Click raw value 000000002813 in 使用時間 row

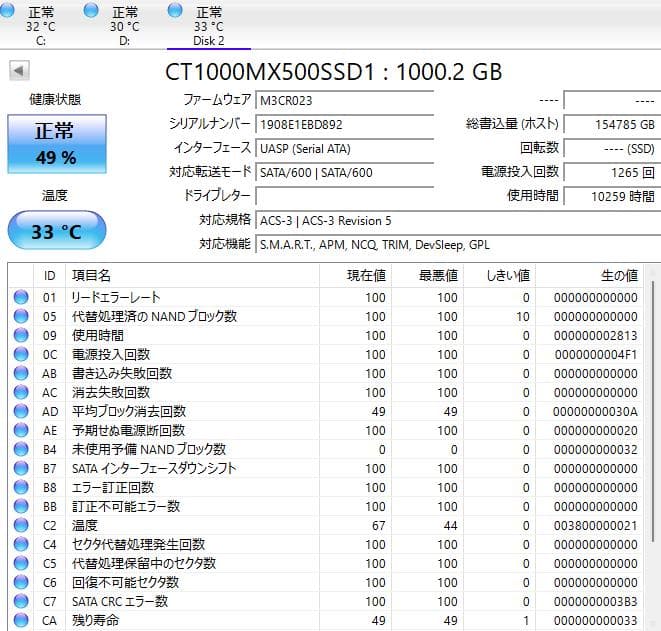595,336
